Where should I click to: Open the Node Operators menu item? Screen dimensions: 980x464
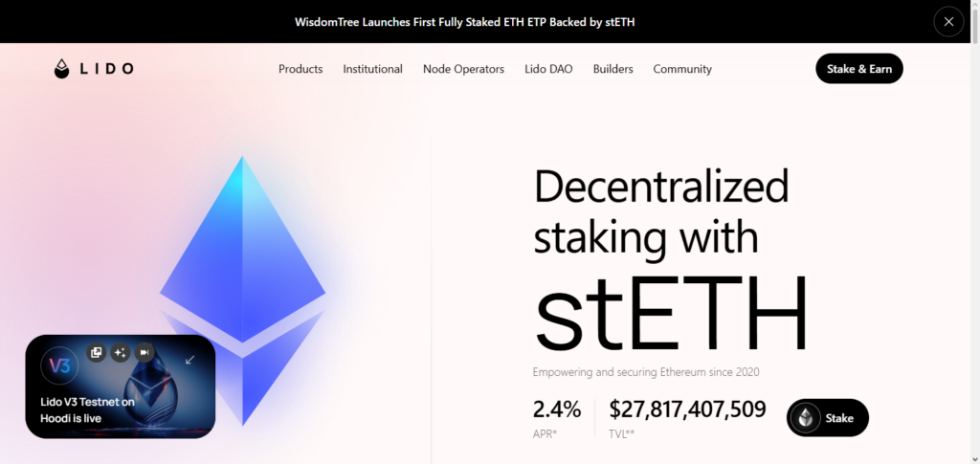click(x=463, y=69)
